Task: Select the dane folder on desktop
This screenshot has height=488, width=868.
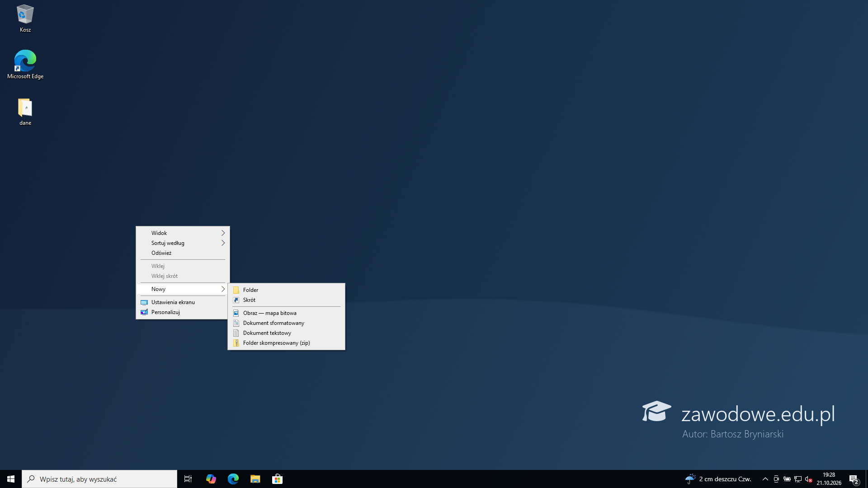Action: coord(25,112)
